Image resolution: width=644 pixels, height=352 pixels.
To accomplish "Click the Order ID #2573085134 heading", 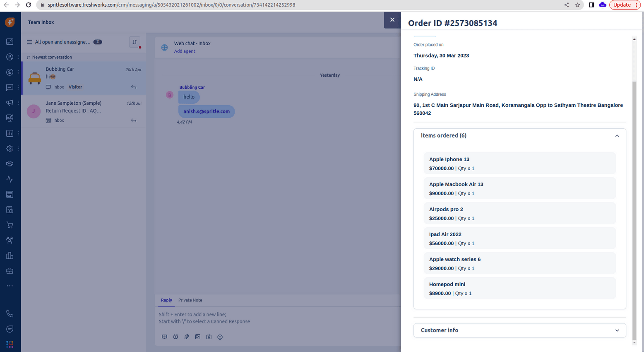I will (452, 23).
